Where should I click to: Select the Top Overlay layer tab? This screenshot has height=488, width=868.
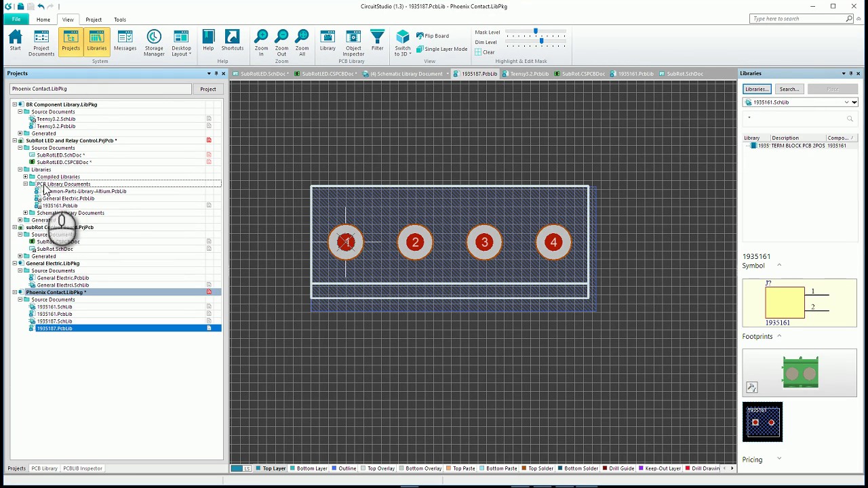pyautogui.click(x=377, y=468)
